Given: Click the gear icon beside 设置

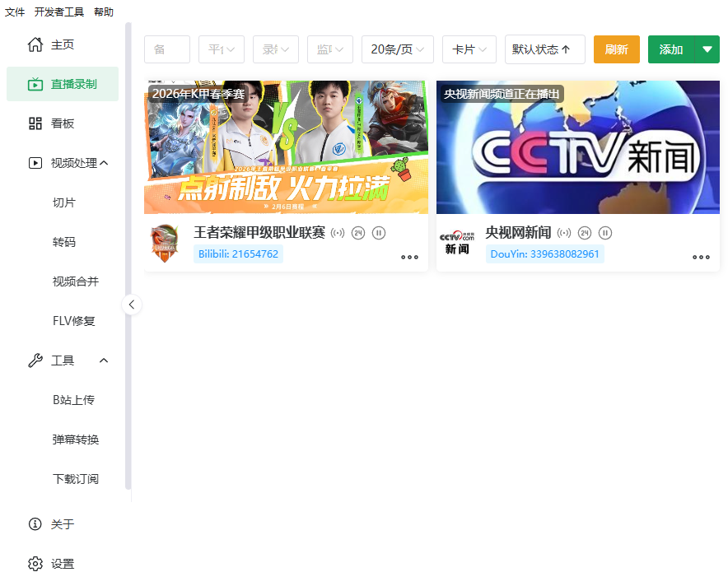Looking at the screenshot, I should click(35, 564).
